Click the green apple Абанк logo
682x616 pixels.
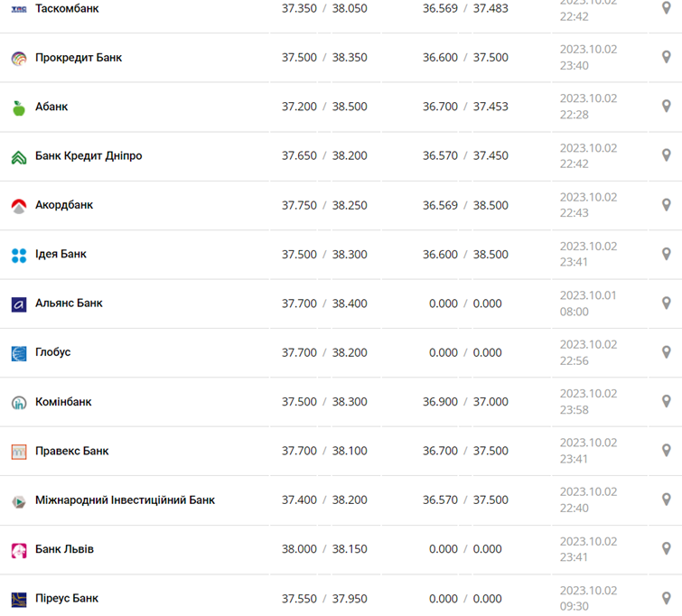pos(19,107)
